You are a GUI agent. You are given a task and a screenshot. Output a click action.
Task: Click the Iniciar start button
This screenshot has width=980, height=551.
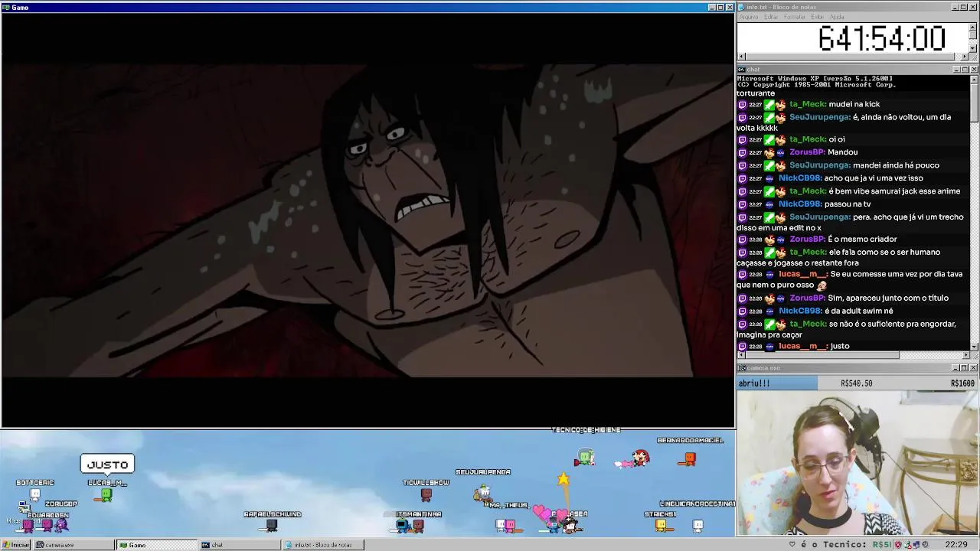point(16,545)
